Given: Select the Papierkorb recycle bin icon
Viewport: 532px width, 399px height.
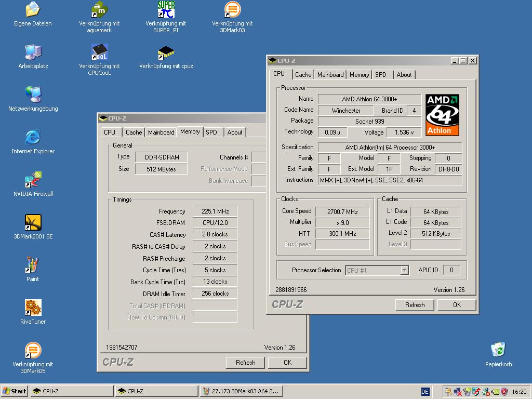Looking at the screenshot, I should click(498, 350).
